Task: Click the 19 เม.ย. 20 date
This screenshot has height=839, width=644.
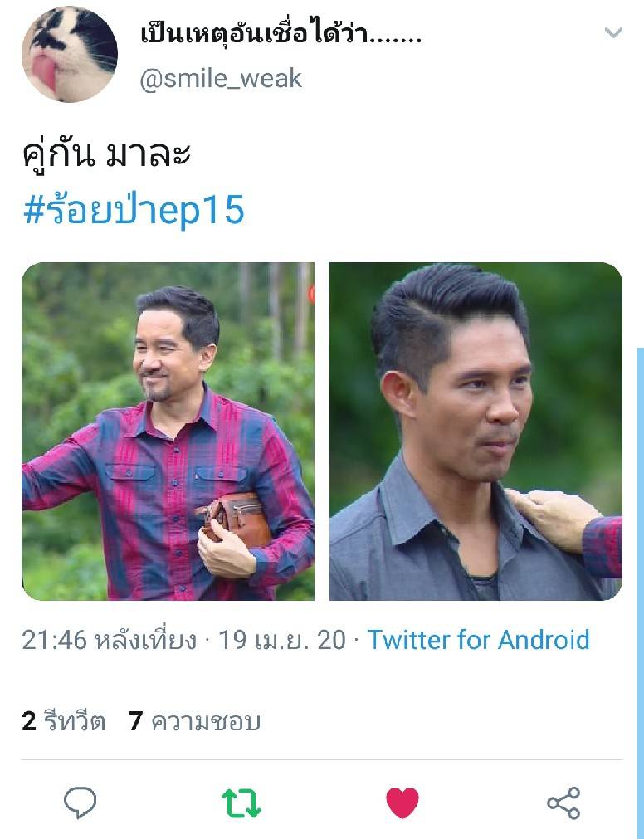Action: tap(282, 640)
